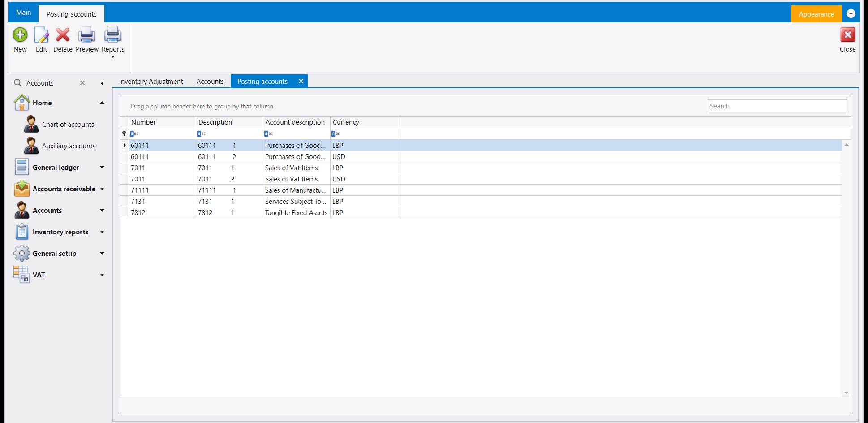
Task: Collapse the Home section arrow
Action: (102, 103)
